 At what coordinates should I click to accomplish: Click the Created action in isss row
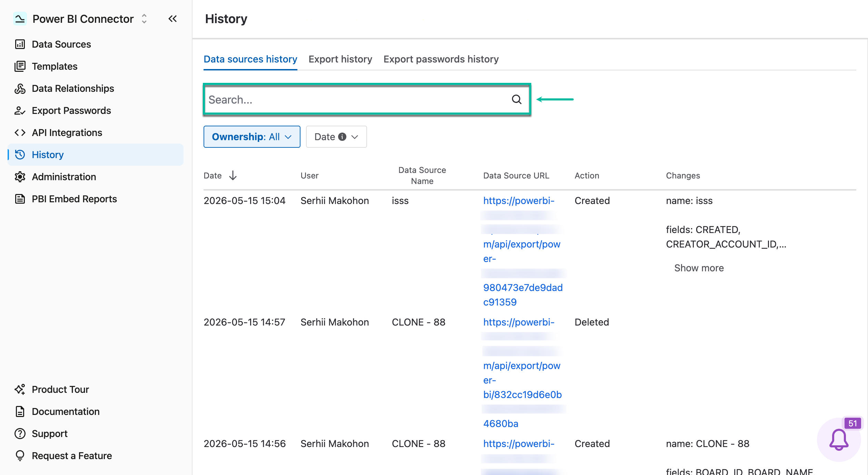592,201
